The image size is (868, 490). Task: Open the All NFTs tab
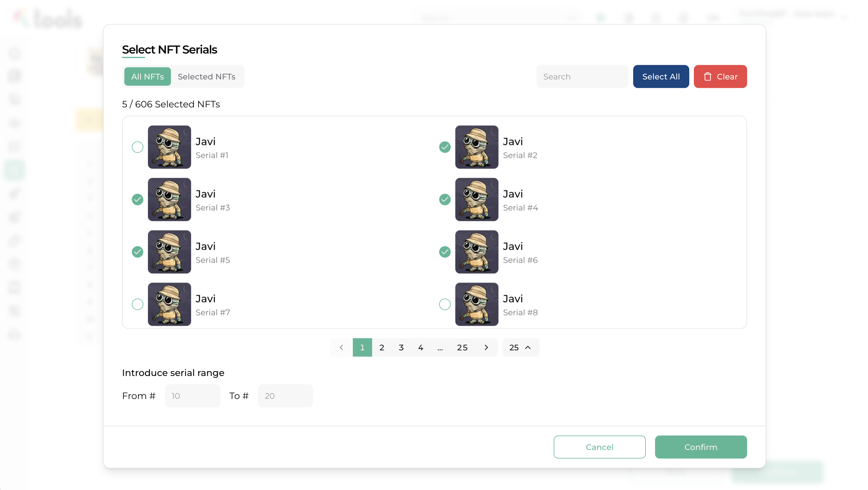click(x=147, y=77)
